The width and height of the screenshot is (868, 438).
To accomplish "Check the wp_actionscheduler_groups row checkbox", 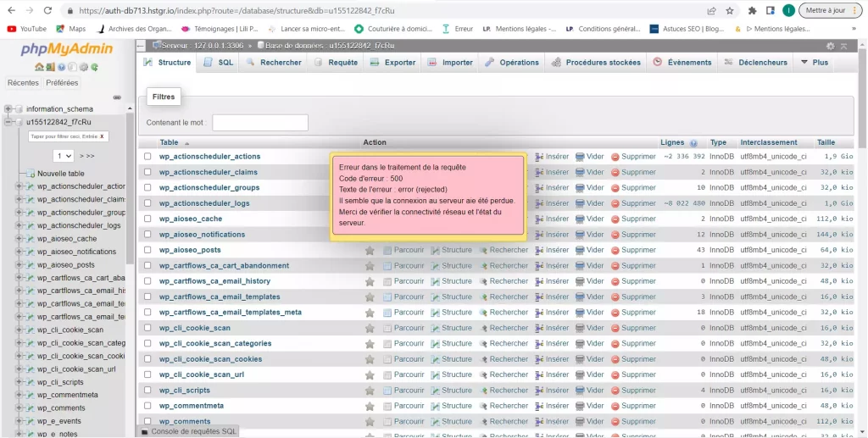I will [147, 187].
